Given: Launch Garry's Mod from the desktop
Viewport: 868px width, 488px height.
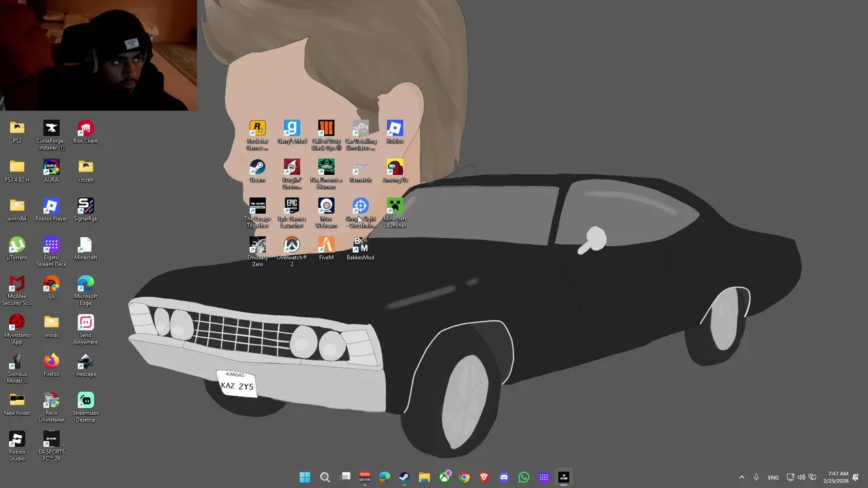Looking at the screenshot, I should click(292, 132).
